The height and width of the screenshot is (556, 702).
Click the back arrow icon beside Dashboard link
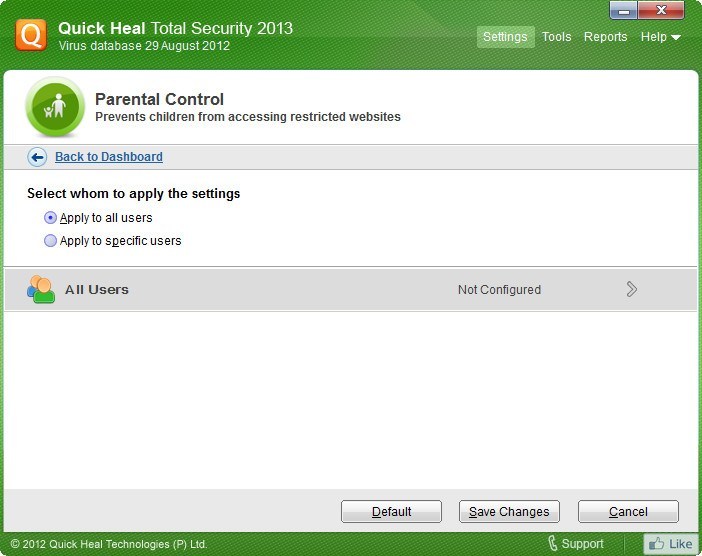click(x=37, y=157)
